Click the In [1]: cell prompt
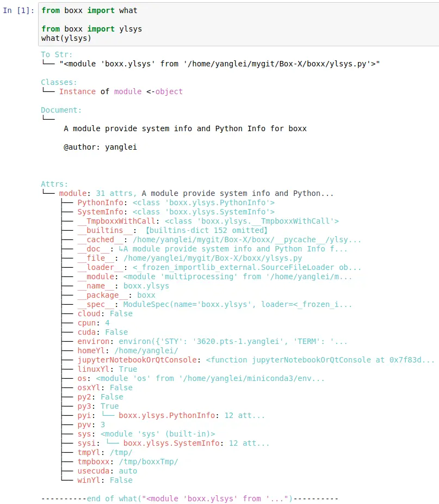Image resolution: width=439 pixels, height=504 pixels. tap(18, 10)
